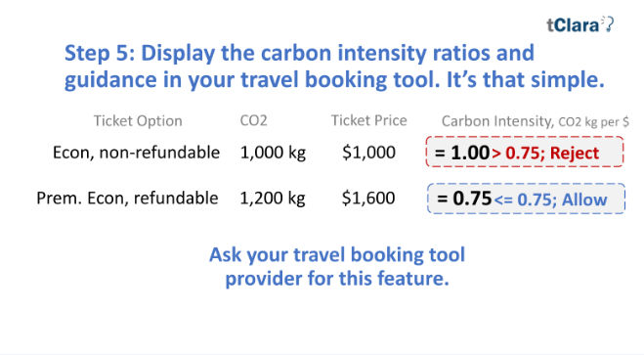Select the Econ, non-refundable ticket option
The height and width of the screenshot is (355, 644).
point(137,153)
